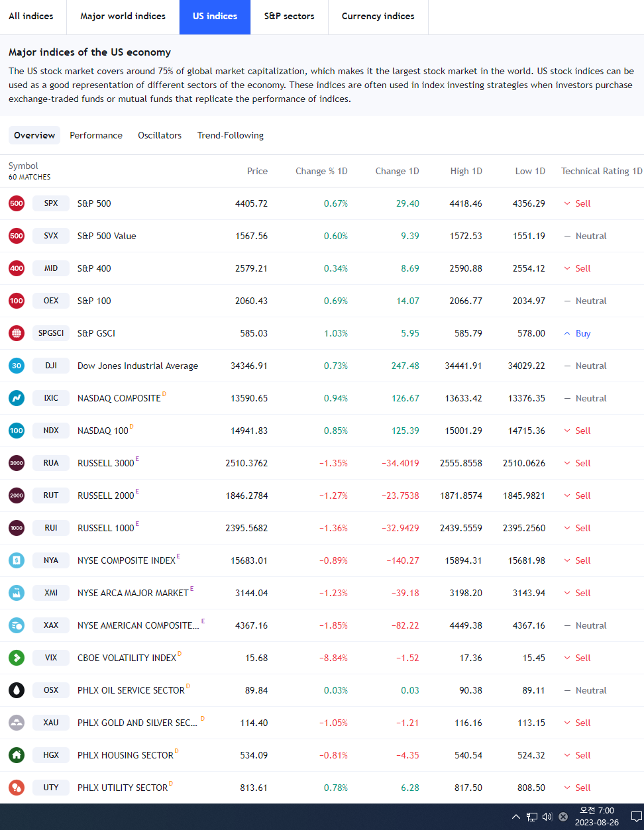Select the Overview view tab

(34, 135)
